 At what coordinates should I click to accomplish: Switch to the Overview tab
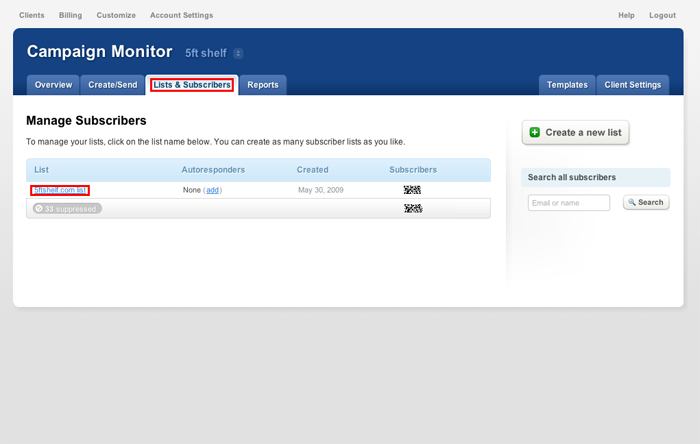53,85
